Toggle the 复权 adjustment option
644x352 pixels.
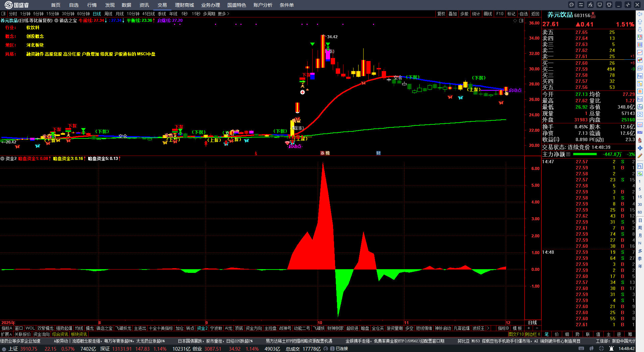click(x=441, y=14)
